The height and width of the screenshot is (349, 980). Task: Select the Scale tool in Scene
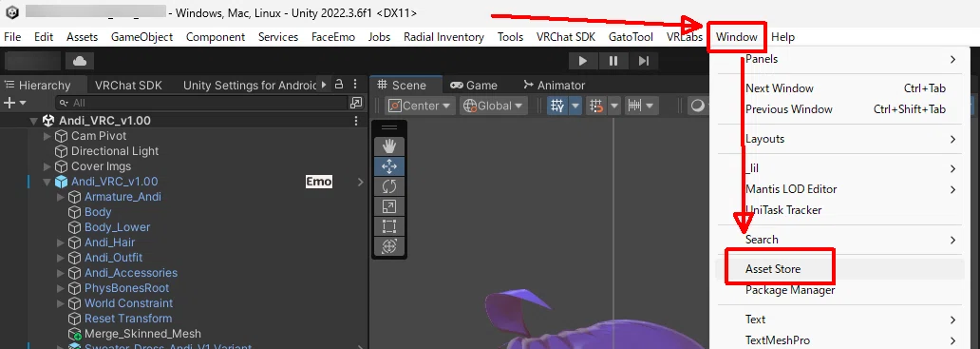click(x=389, y=206)
